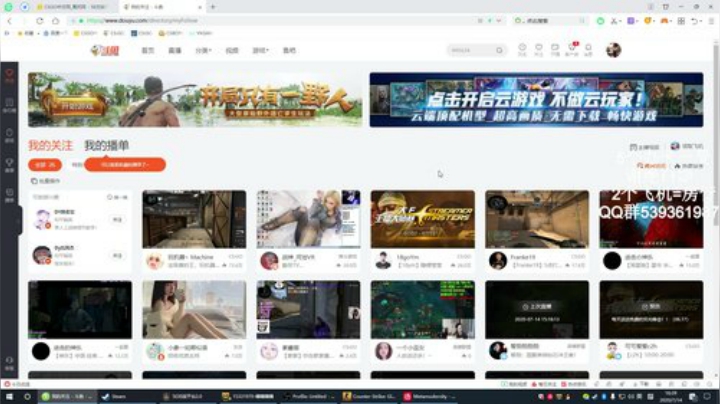Open the 鱼吧 navigation item
Viewport: 720px width, 404px height.
(x=289, y=50)
